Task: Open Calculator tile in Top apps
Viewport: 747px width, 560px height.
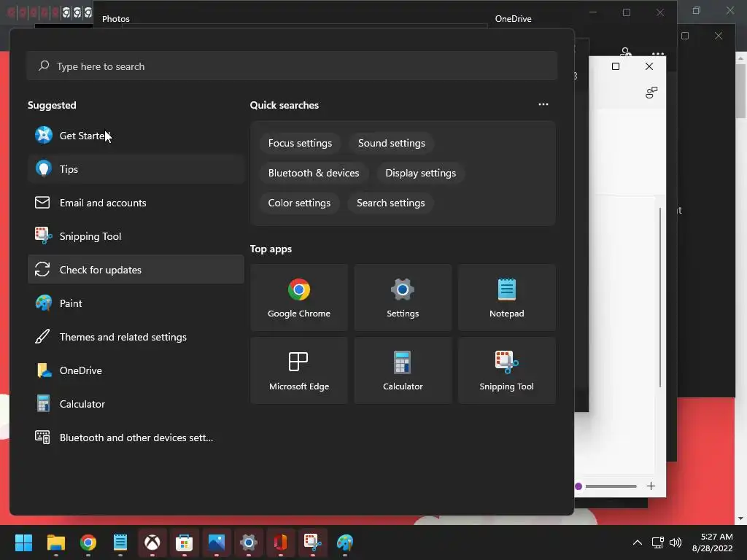Action: coord(403,370)
